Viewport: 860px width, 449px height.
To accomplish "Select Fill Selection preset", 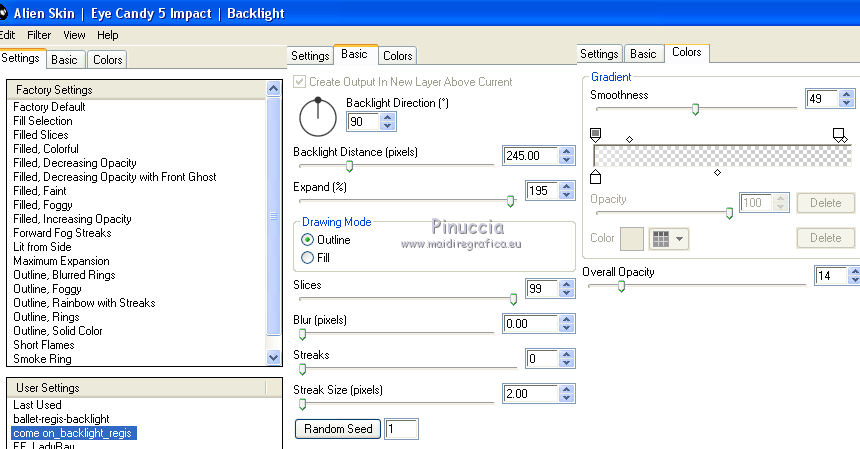I will pos(43,121).
